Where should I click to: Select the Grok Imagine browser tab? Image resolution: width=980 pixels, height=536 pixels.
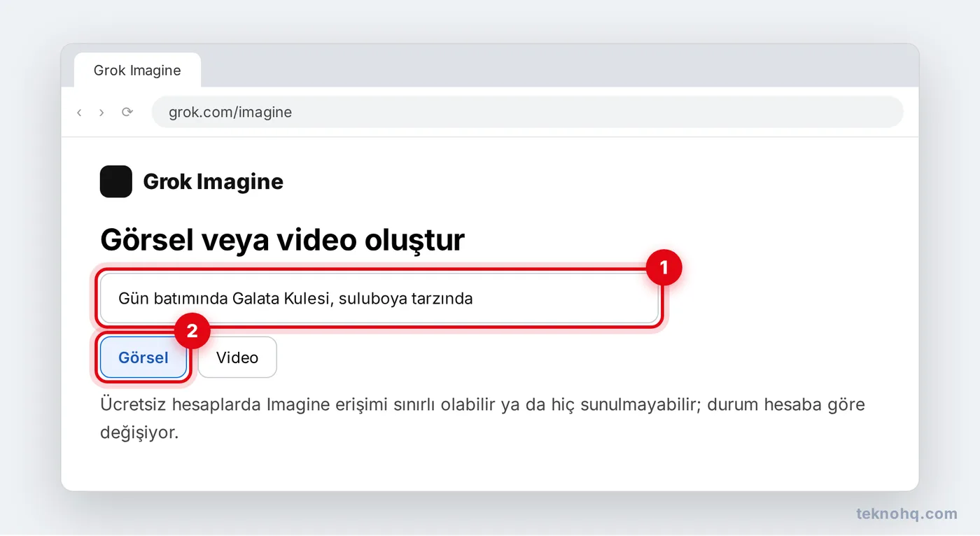coord(137,70)
